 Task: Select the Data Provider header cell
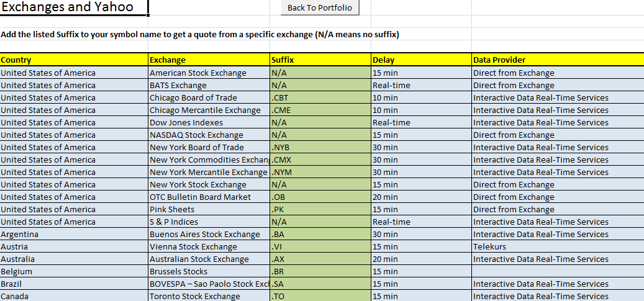pyautogui.click(x=557, y=60)
